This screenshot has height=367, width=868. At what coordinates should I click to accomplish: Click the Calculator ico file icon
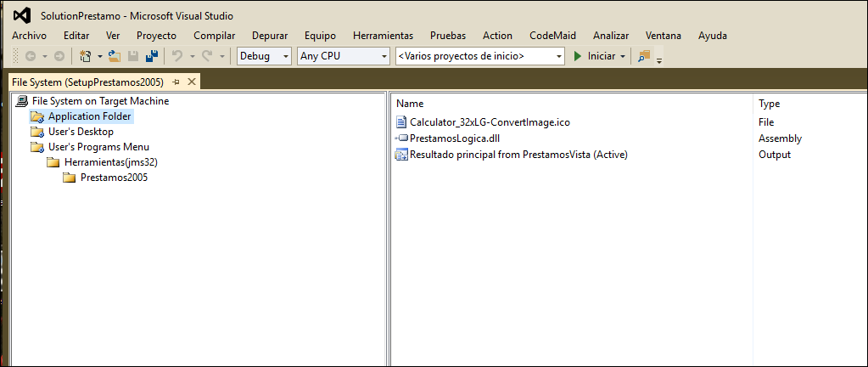coord(401,122)
